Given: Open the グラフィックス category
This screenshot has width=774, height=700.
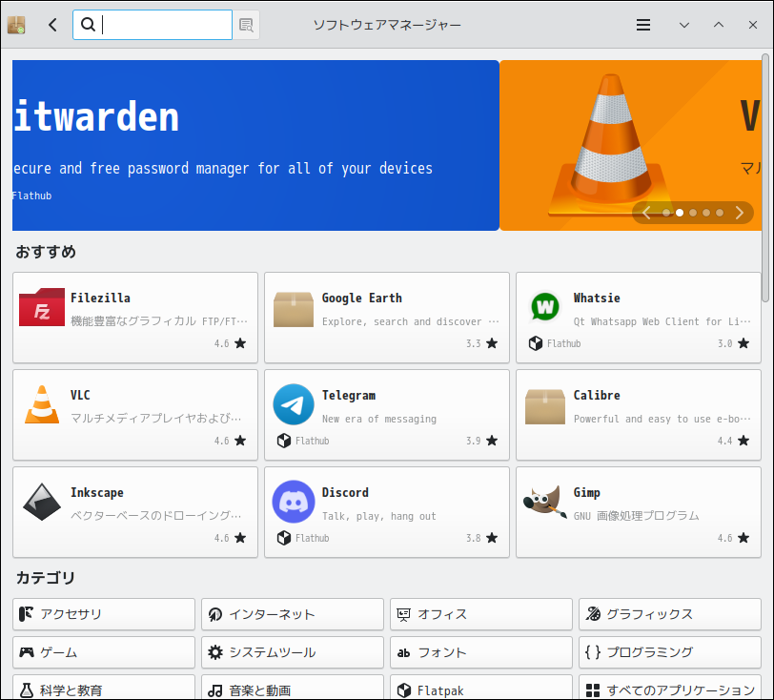Looking at the screenshot, I should 670,614.
